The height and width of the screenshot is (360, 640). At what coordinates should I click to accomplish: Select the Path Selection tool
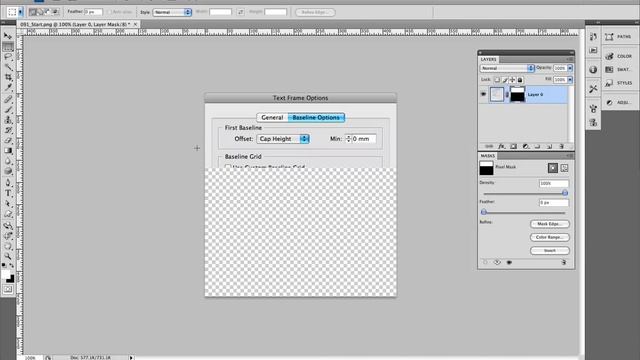8,204
